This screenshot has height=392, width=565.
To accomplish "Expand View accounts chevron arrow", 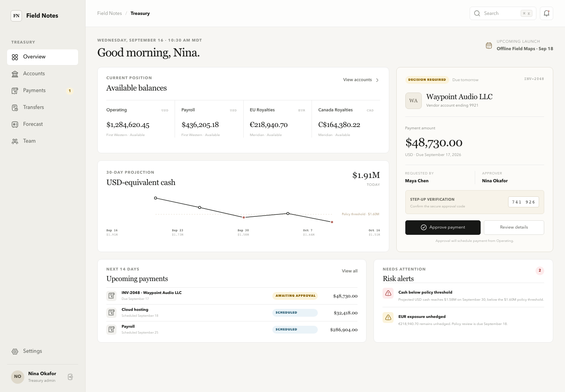I will 377,80.
